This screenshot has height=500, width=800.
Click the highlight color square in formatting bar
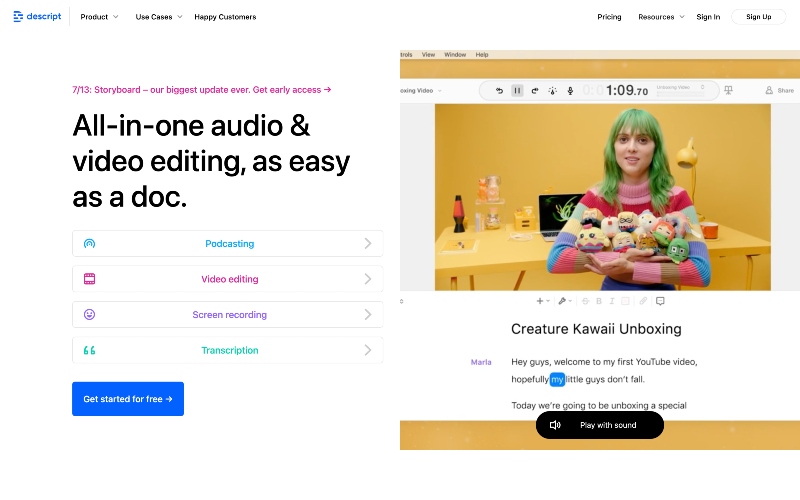tap(625, 301)
